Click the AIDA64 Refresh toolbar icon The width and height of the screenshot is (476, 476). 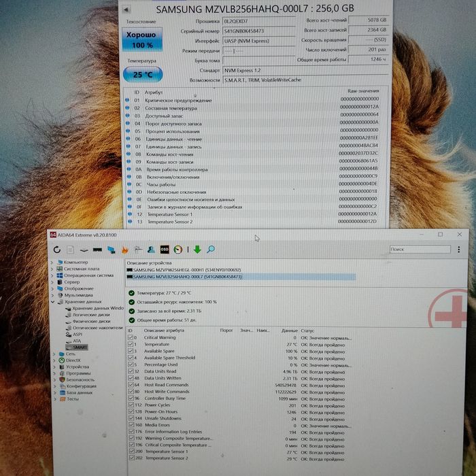(x=56, y=250)
